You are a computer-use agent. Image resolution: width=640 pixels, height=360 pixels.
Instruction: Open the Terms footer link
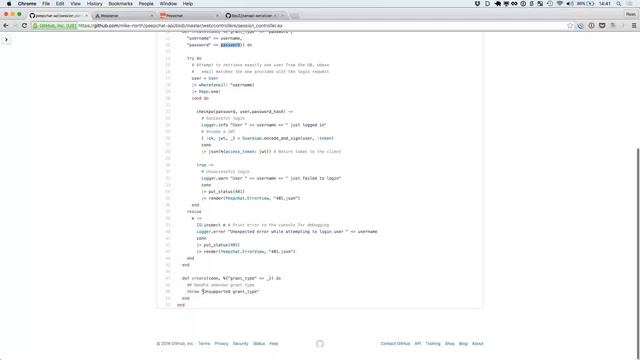(x=204, y=344)
